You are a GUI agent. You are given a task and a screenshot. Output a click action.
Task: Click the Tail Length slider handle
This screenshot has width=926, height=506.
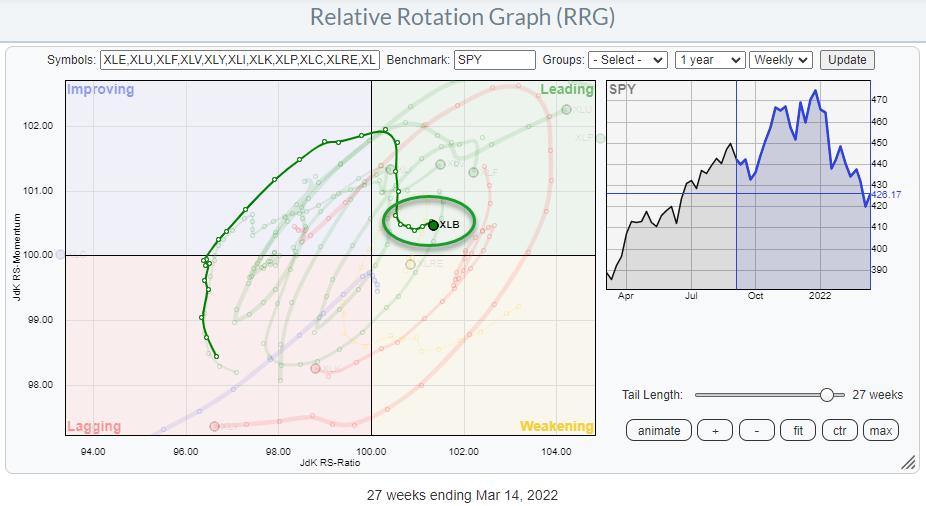[x=826, y=395]
